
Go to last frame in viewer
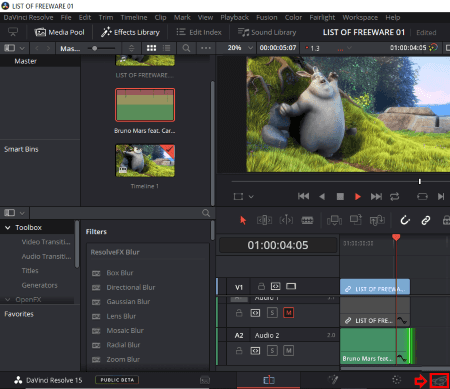point(376,197)
